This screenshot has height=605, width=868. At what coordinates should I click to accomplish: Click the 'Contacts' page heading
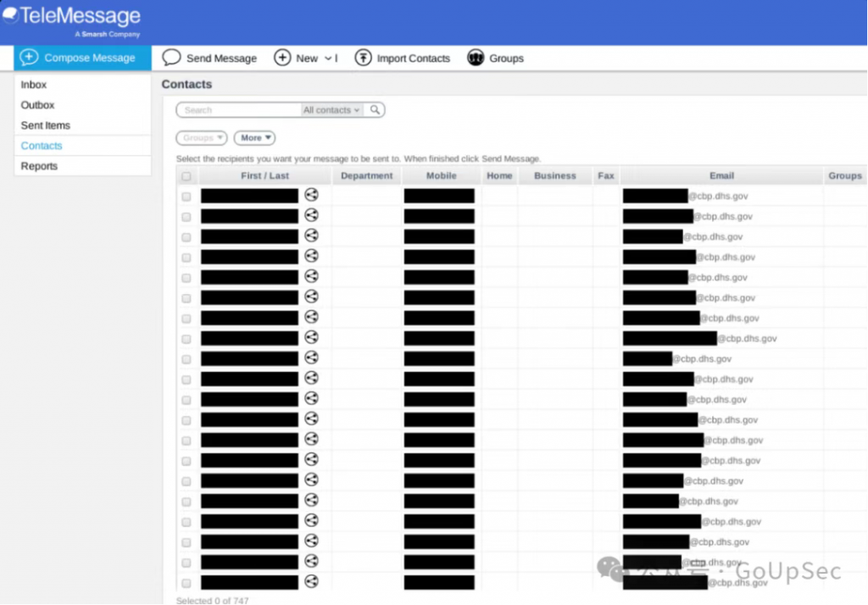[x=186, y=84]
